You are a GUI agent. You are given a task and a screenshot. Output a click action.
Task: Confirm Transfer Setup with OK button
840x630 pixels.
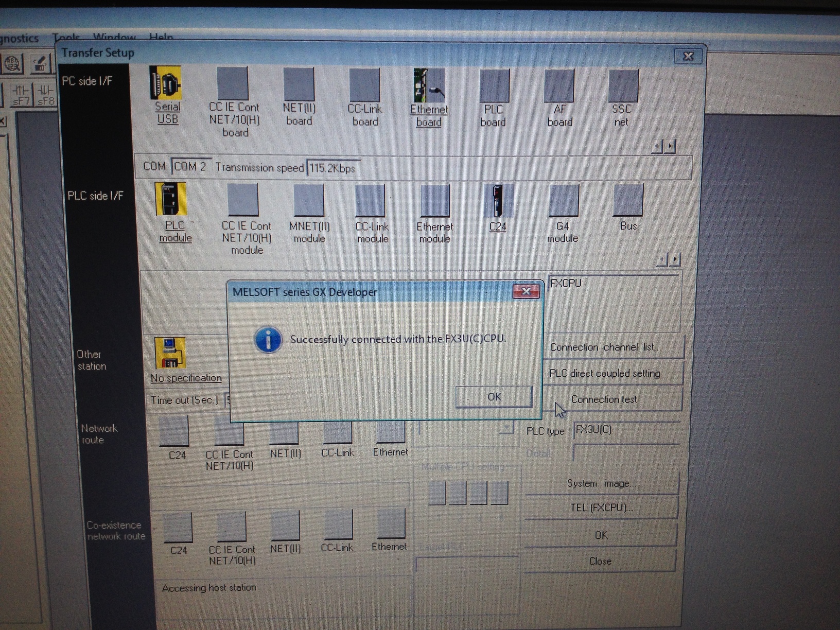coord(601,535)
